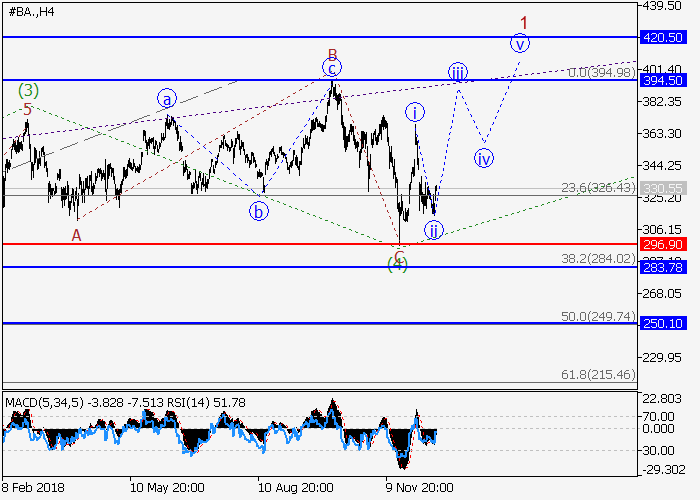This screenshot has height=500, width=700.
Task: Click the '10 Aug 20:00' date marker
Action: coord(294,487)
